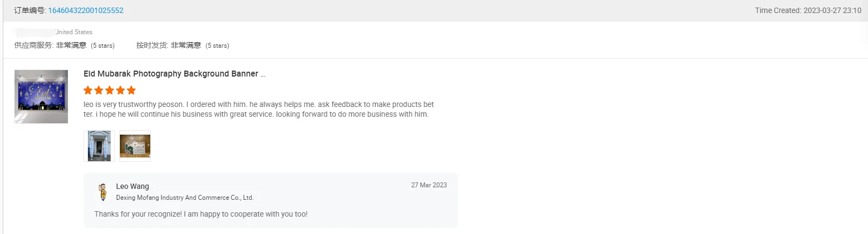Click the third (middle) orange rating star
The height and width of the screenshot is (234, 868).
[x=110, y=90]
